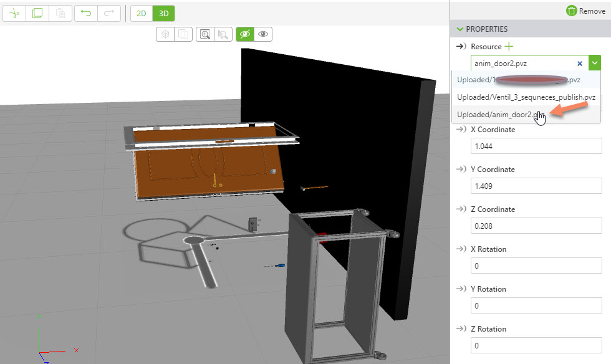Enable the show-all eye visibility toggle
The image size is (611, 364).
coord(263,34)
